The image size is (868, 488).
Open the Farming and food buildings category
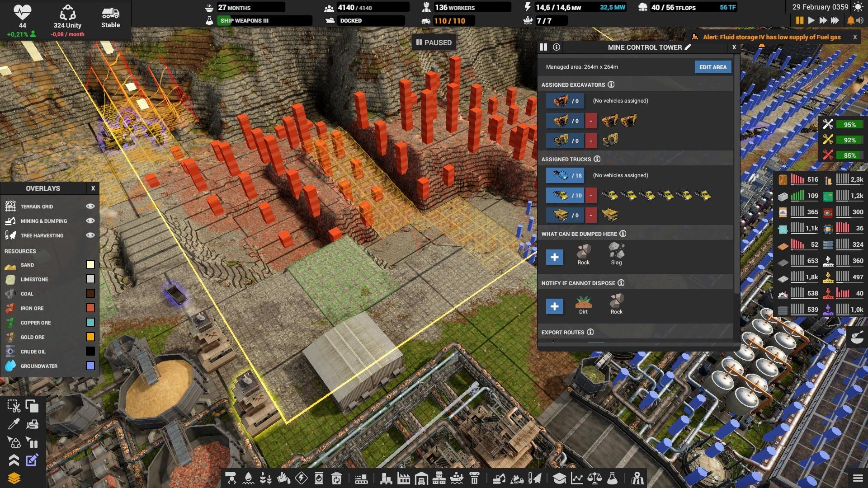pyautogui.click(x=266, y=478)
